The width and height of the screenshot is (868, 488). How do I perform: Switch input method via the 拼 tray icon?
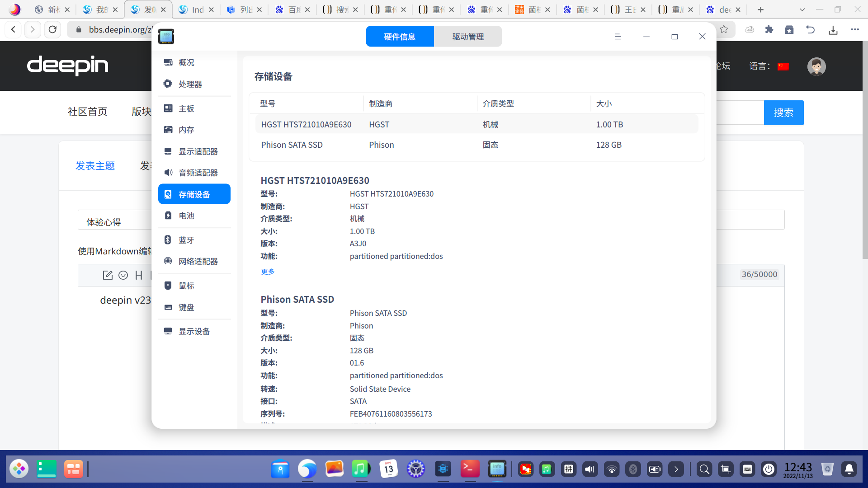[569, 469]
